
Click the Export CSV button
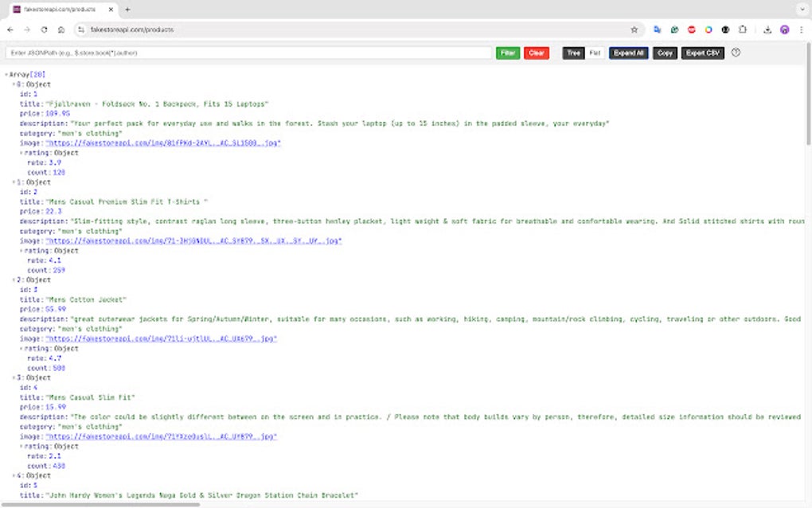[702, 53]
